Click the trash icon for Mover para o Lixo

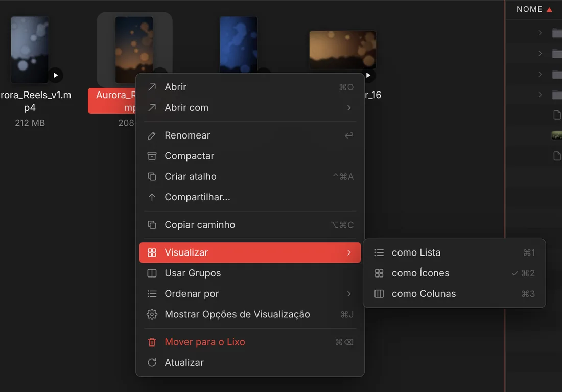coord(152,342)
